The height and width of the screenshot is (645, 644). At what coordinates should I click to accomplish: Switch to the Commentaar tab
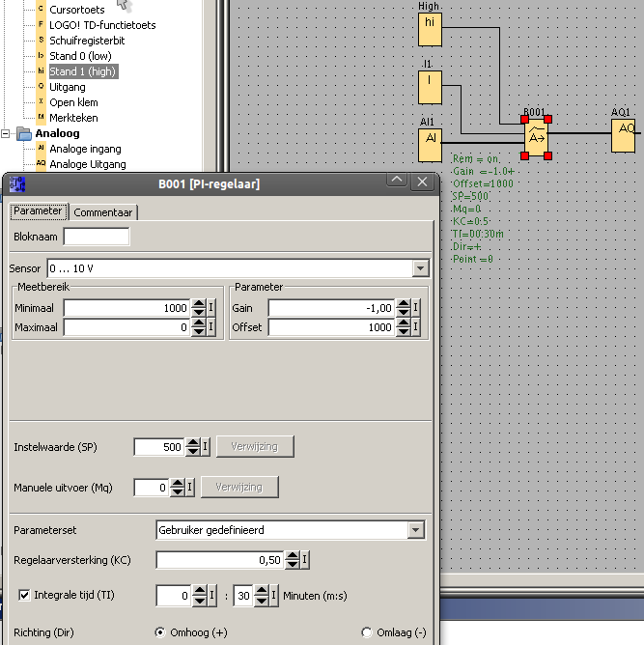[104, 211]
